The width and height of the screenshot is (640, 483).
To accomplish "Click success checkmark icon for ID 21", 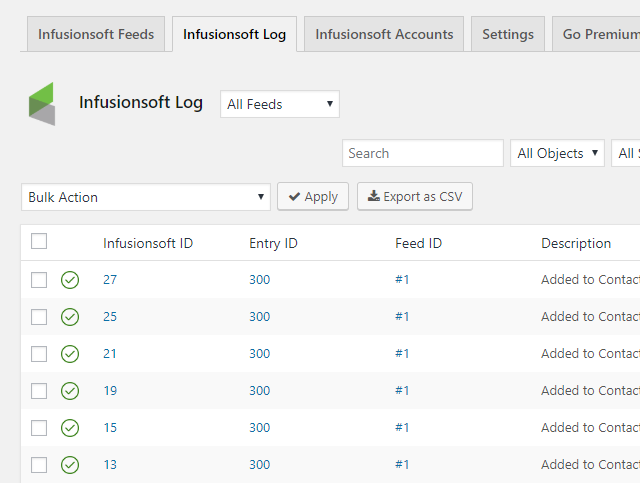I will (70, 354).
